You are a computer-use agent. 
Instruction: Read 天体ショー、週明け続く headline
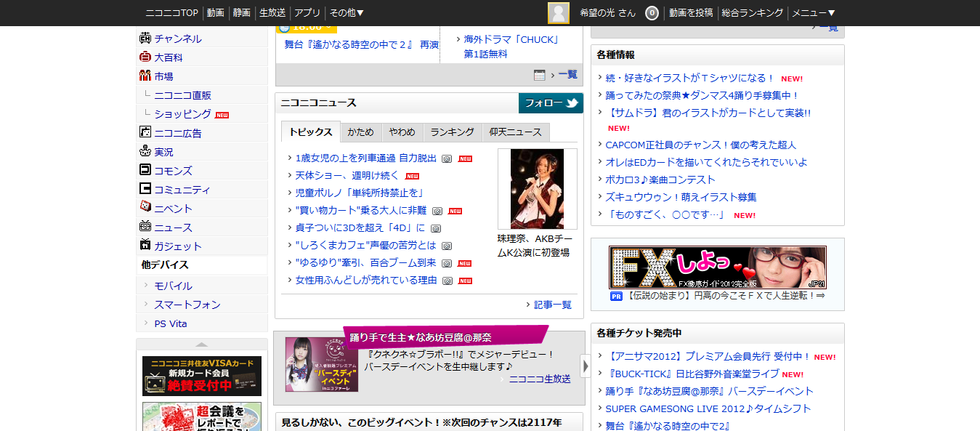[x=347, y=175]
